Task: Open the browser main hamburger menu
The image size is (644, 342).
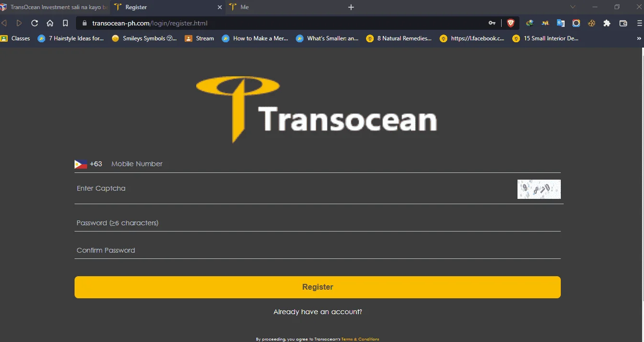Action: [x=640, y=23]
